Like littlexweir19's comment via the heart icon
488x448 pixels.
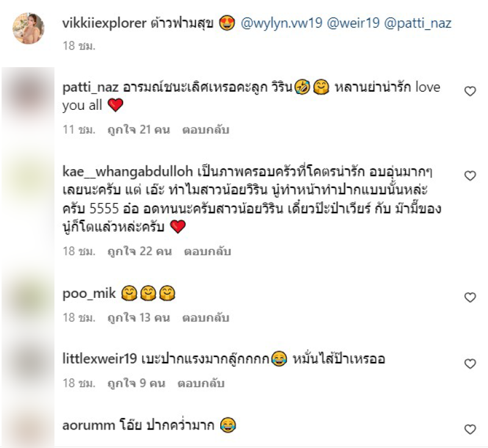pyautogui.click(x=470, y=364)
